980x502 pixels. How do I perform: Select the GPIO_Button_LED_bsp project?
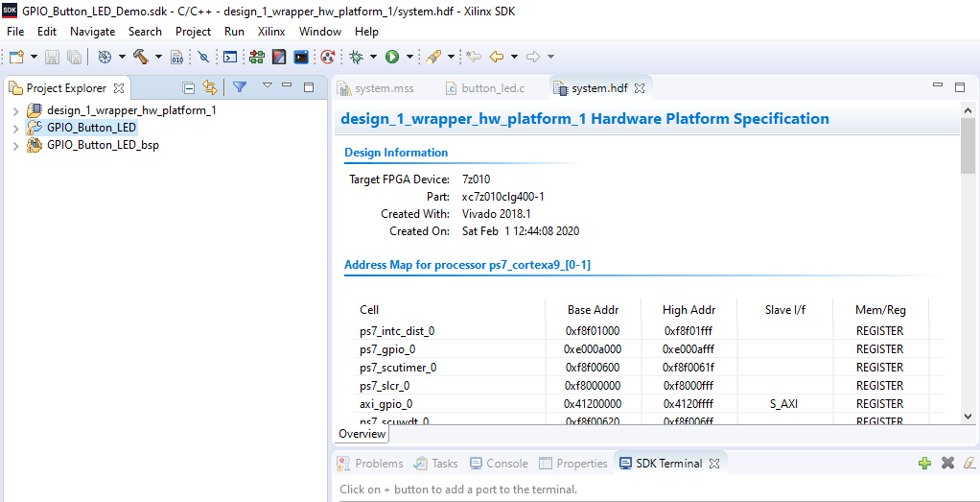[x=103, y=146]
